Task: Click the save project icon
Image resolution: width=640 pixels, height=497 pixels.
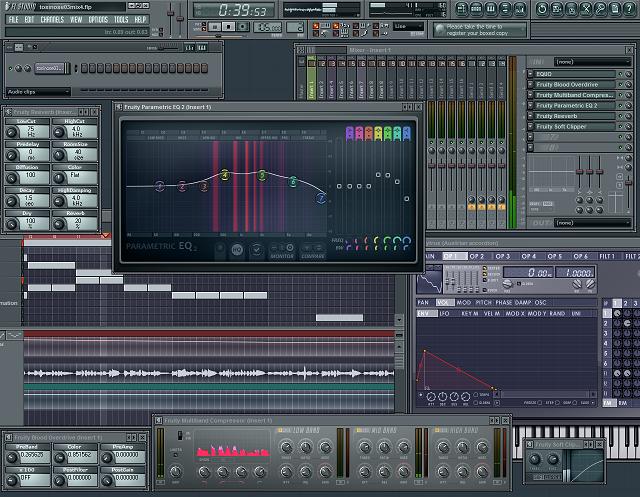Action: [557, 9]
